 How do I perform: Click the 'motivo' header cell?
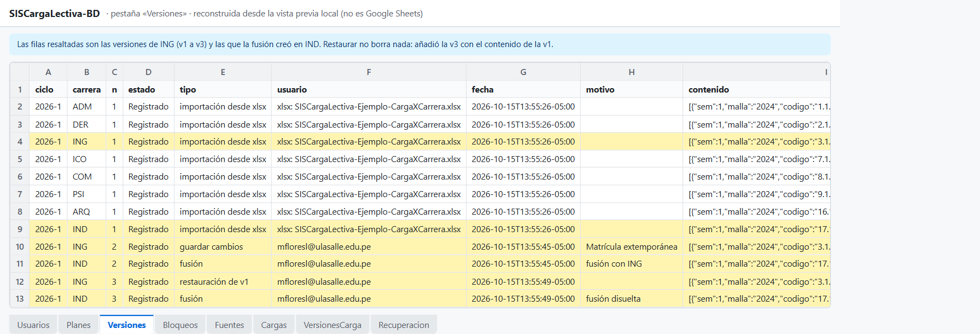(632, 89)
